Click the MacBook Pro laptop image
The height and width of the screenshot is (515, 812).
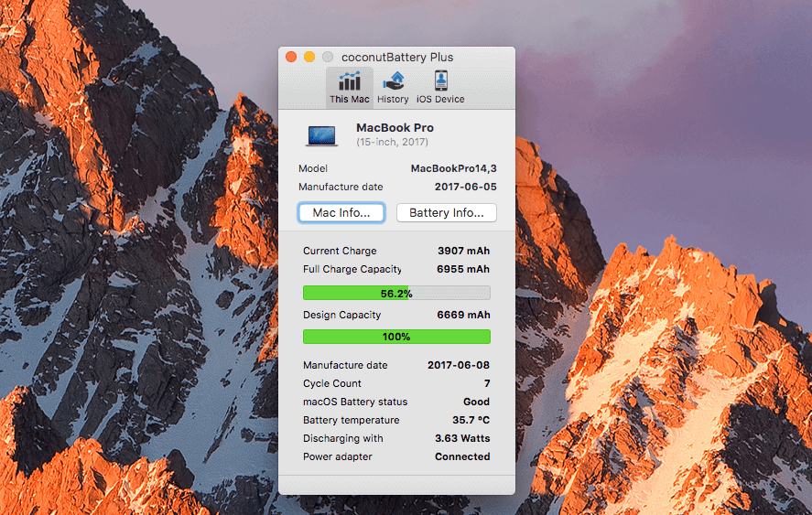click(x=321, y=135)
